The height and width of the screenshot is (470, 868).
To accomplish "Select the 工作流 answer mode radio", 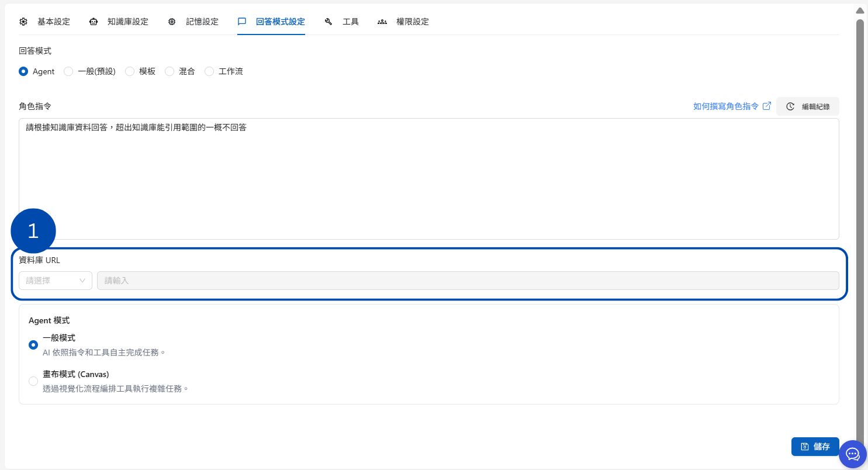I will click(x=209, y=71).
